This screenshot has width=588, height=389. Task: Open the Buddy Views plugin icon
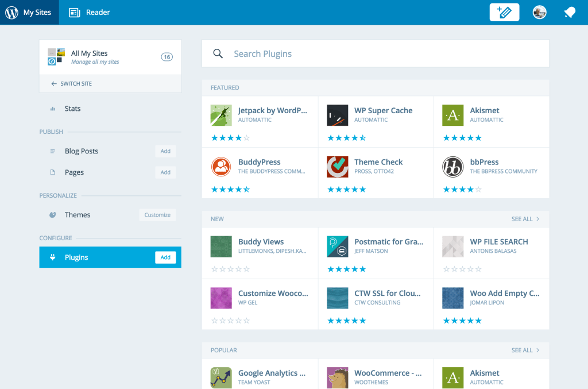click(221, 247)
